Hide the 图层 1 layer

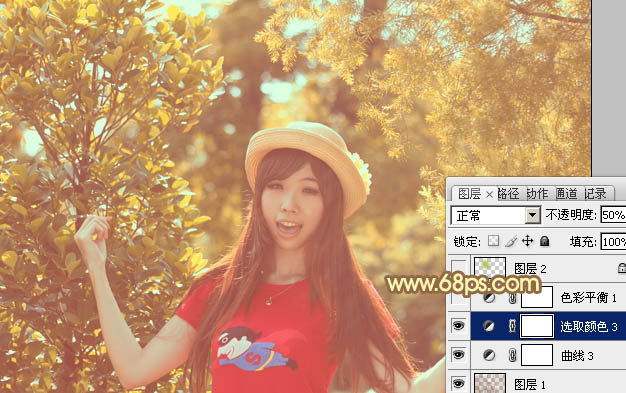pyautogui.click(x=458, y=383)
